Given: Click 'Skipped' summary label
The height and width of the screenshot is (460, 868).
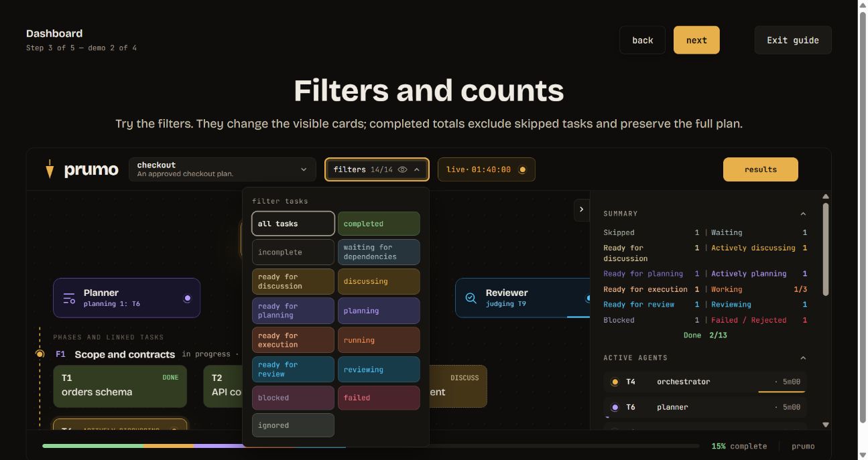Looking at the screenshot, I should [619, 232].
